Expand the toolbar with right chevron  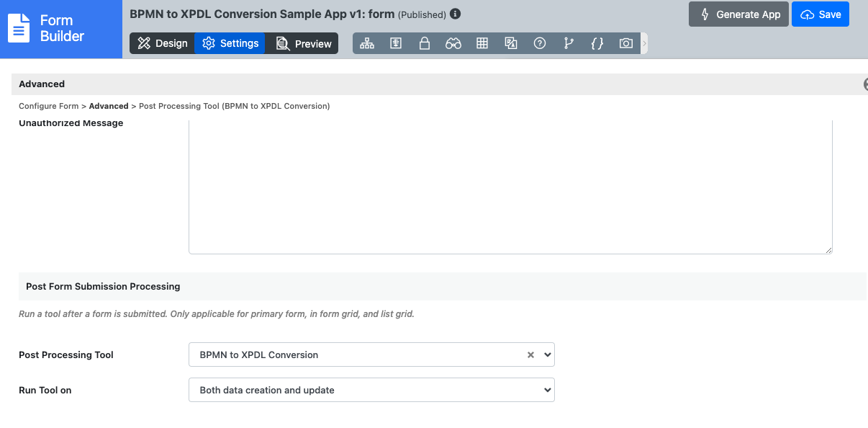pyautogui.click(x=644, y=43)
